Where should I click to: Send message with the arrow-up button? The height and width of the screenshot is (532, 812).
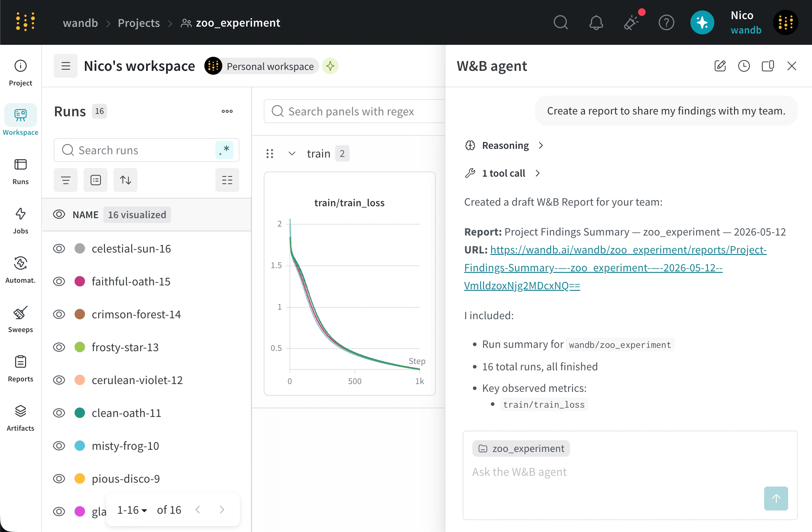coord(776,498)
